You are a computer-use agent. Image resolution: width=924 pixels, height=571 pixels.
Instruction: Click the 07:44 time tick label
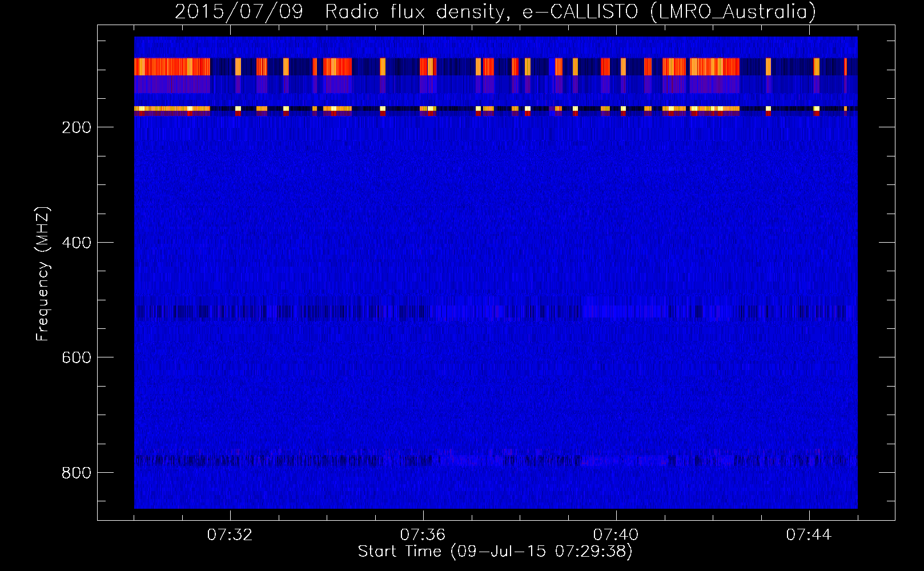click(x=809, y=535)
